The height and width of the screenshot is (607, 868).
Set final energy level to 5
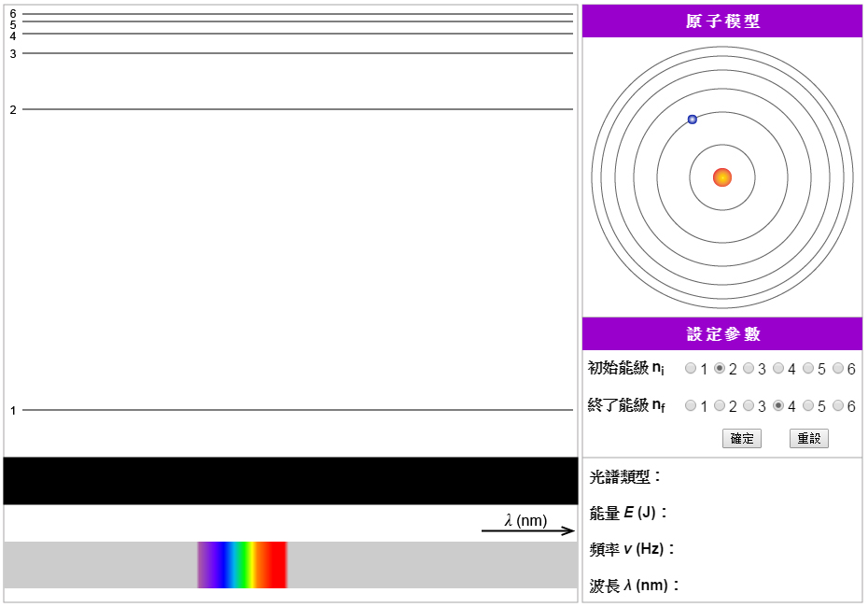pyautogui.click(x=808, y=406)
